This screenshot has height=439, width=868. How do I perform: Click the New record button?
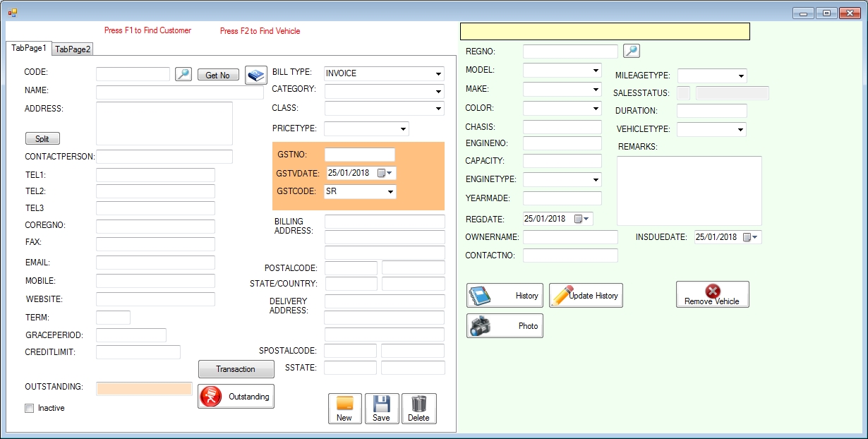coord(344,409)
